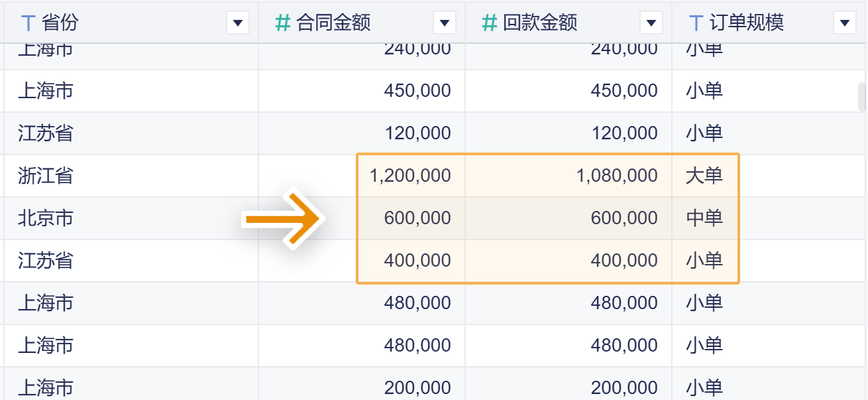Click the vertical scrollbar thumb
868x400 pixels.
862,96
